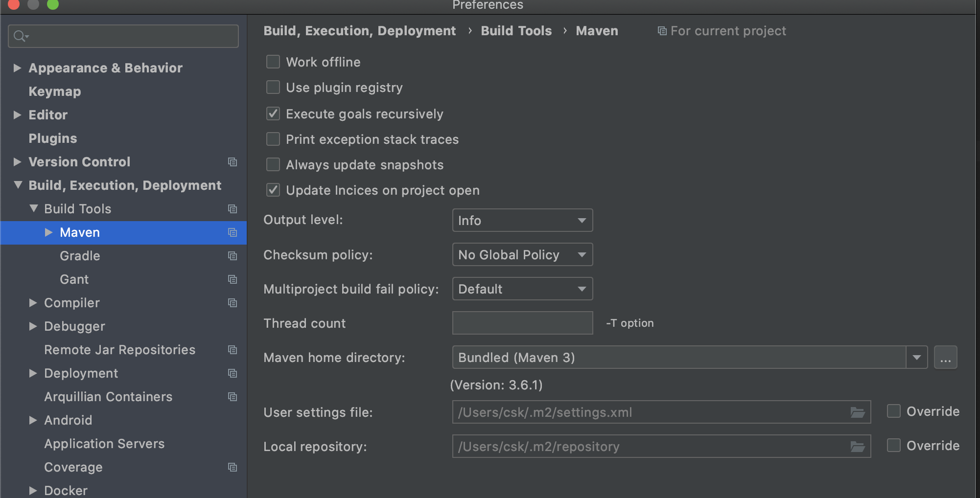Select Gant settings page
This screenshot has width=980, height=498.
[x=74, y=279]
